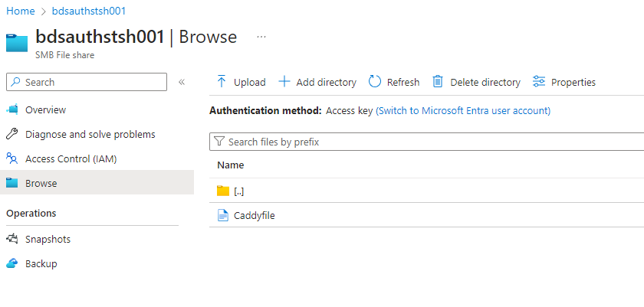Click the magnifier icon in the sidebar search
The height and width of the screenshot is (307, 644).
tap(15, 82)
